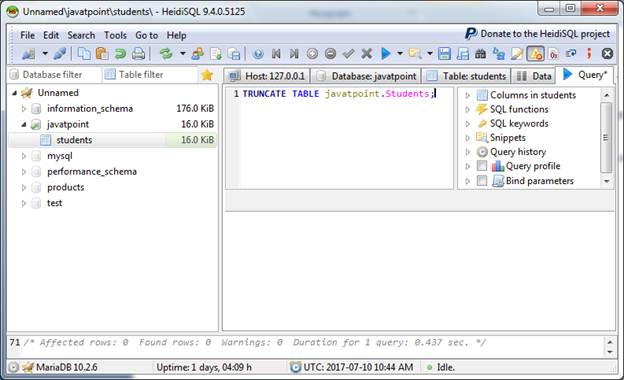This screenshot has width=624, height=380.
Task: Expand SQL functions helper node
Action: pos(468,109)
